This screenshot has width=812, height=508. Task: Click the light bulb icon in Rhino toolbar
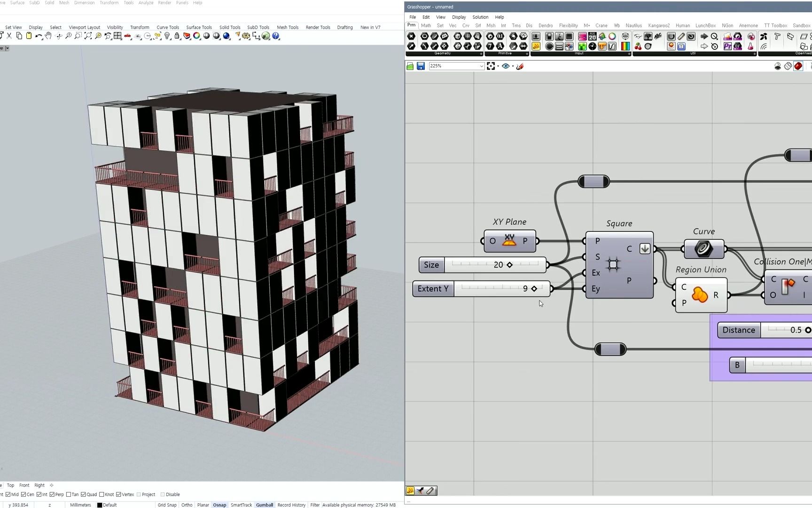(167, 36)
